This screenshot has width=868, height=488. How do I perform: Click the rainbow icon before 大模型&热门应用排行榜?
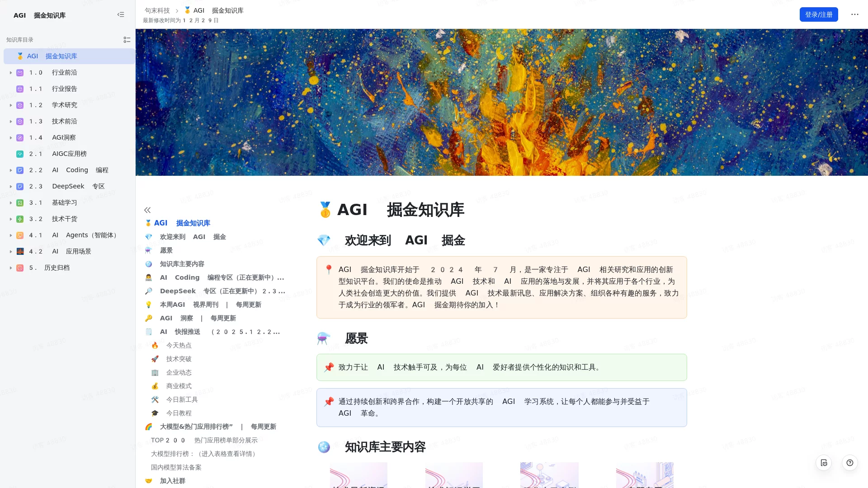pyautogui.click(x=149, y=427)
